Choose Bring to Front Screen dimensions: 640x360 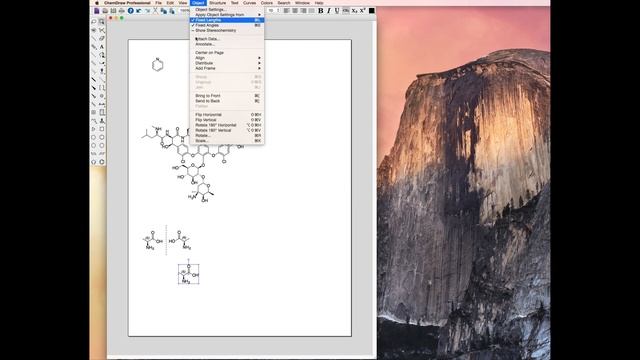[227, 96]
